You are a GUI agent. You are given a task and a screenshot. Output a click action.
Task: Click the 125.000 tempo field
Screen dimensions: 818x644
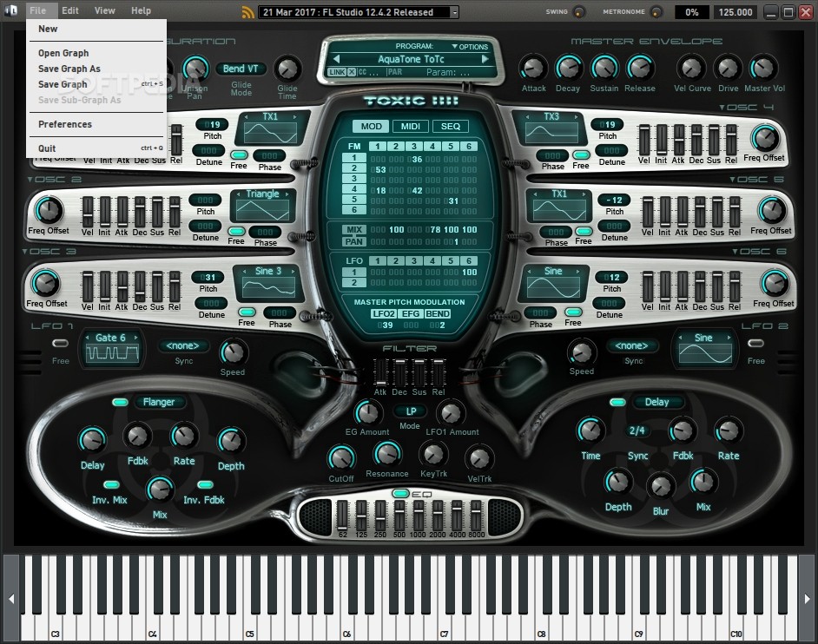tap(735, 12)
